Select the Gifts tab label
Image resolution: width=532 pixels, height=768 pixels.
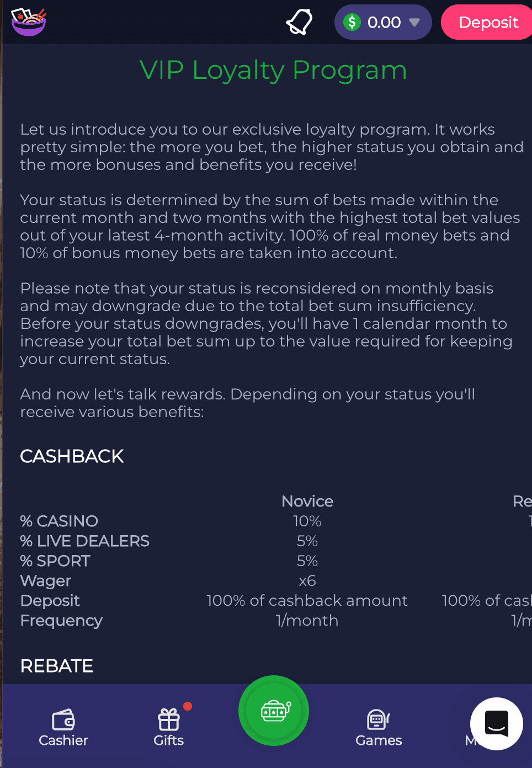169,740
